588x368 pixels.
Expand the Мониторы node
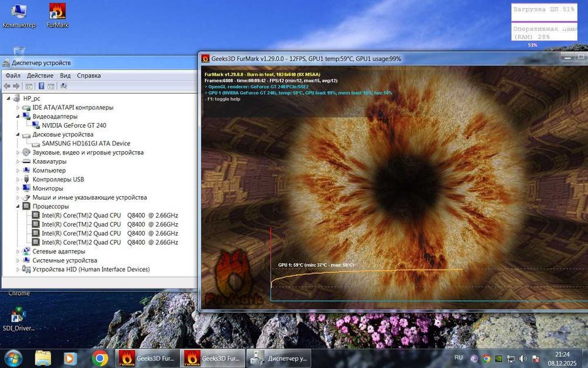(x=17, y=188)
